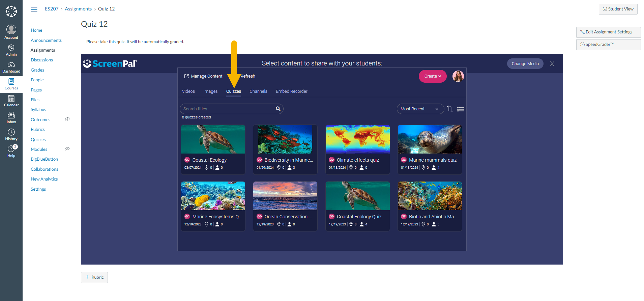Toggle the course navigation hamburger menu
The width and height of the screenshot is (644, 301).
pos(34,9)
